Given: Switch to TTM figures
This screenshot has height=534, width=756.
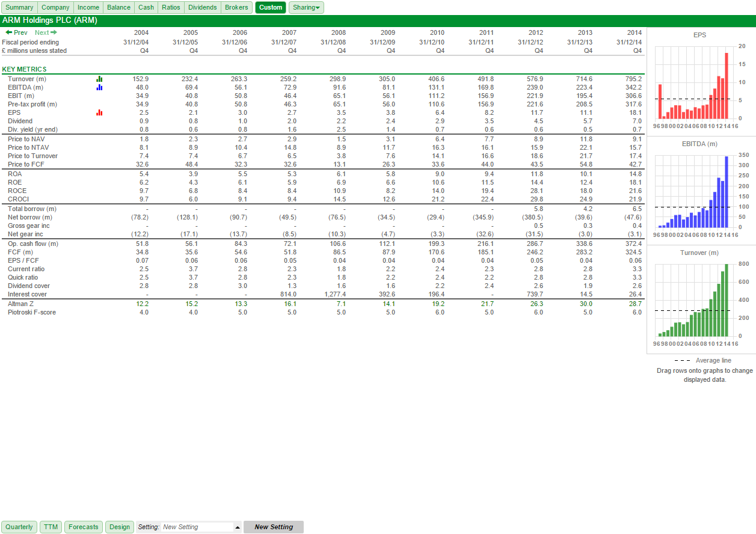Looking at the screenshot, I should 51,527.
